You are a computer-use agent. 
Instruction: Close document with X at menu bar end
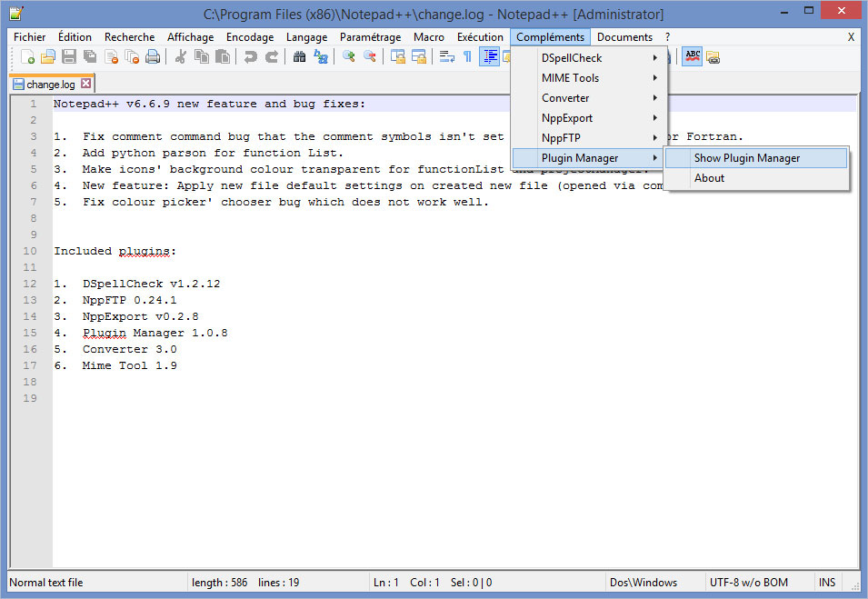(x=851, y=37)
